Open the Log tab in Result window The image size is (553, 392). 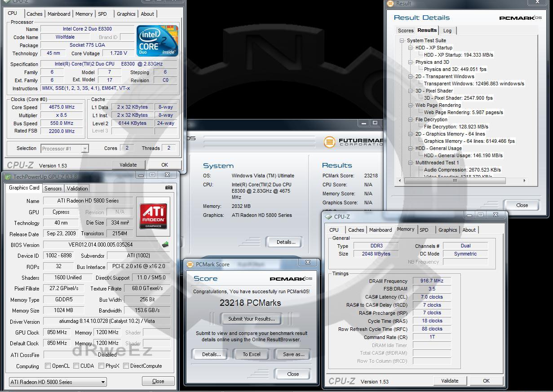[447, 31]
